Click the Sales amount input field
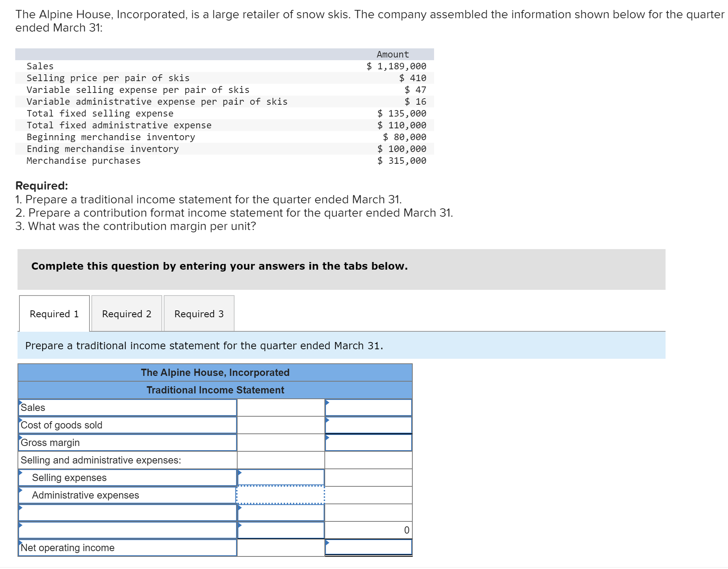Viewport: 728px width, 569px height. tap(367, 407)
